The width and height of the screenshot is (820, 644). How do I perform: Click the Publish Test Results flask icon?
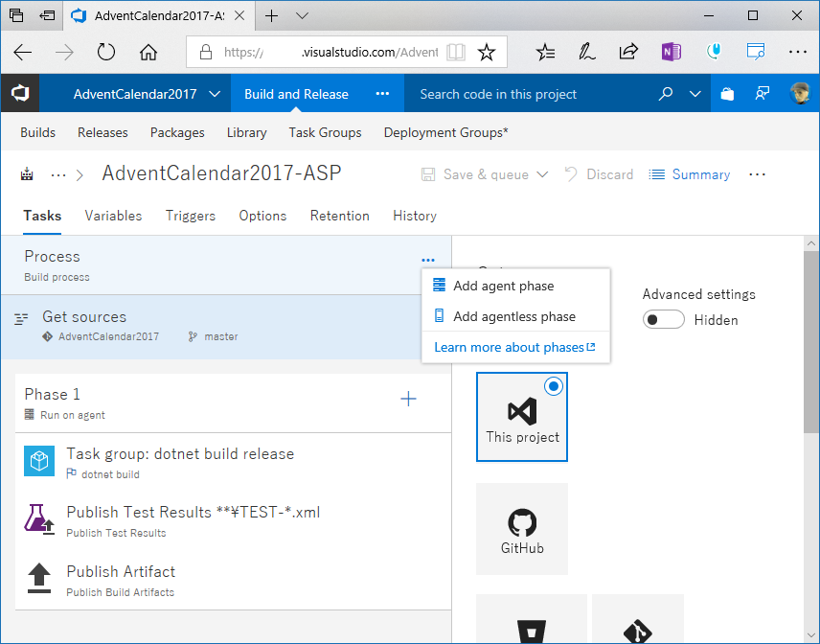coord(39,519)
